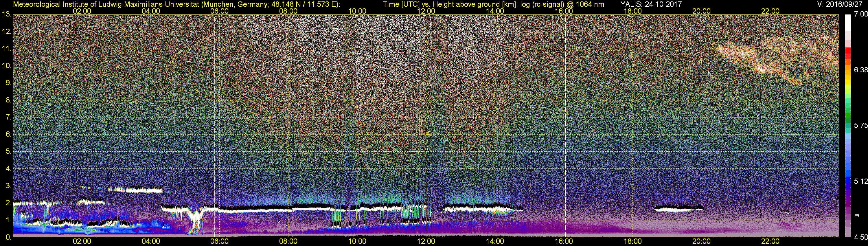Click the 22:00 label on bottom time axis

[x=770, y=241]
